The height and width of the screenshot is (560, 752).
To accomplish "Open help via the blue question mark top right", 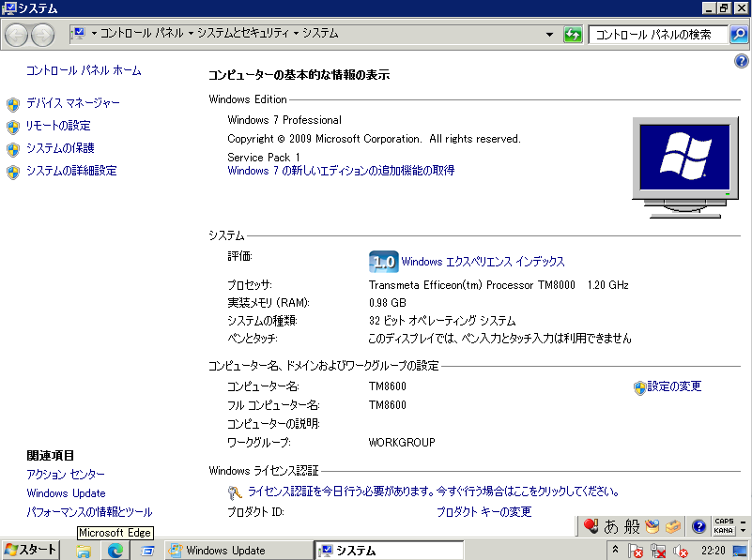I will click(x=741, y=61).
